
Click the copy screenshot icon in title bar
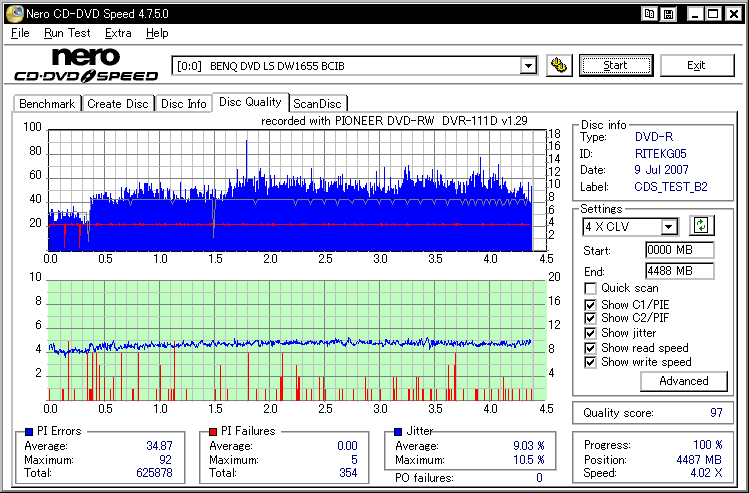649,14
